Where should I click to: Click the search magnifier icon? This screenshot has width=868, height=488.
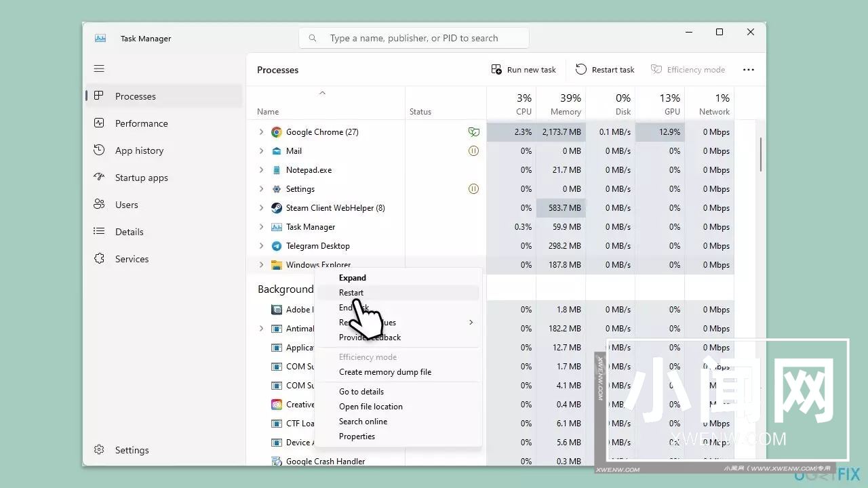click(313, 39)
